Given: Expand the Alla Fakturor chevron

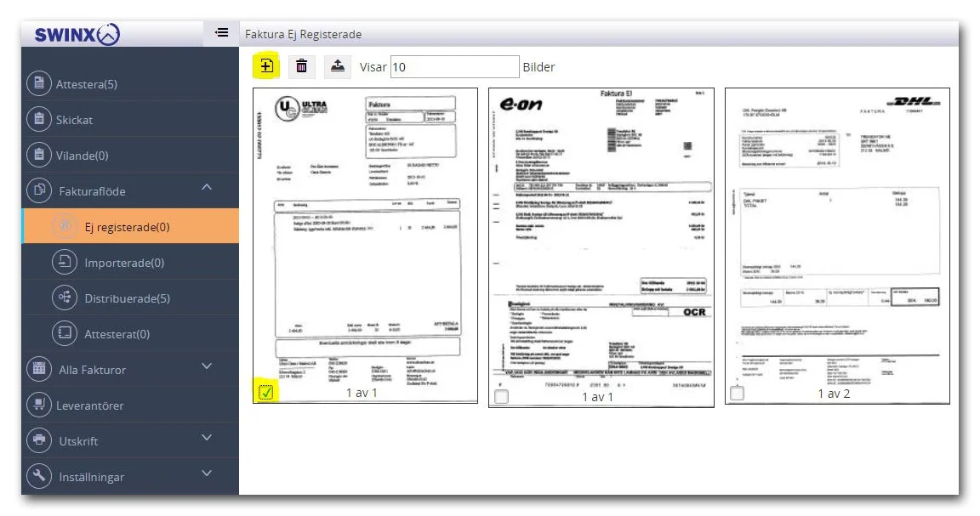Looking at the screenshot, I should (207, 366).
